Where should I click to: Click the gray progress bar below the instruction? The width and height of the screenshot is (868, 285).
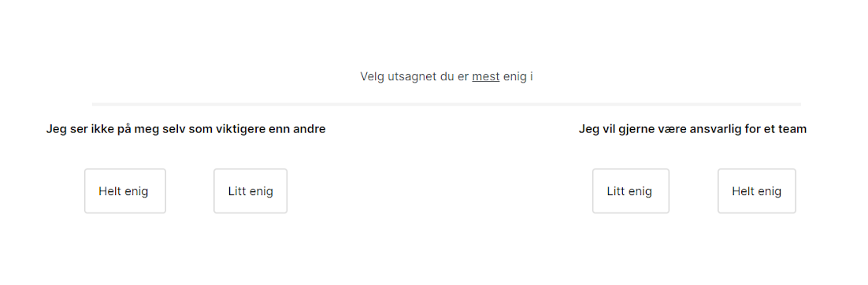point(446,104)
